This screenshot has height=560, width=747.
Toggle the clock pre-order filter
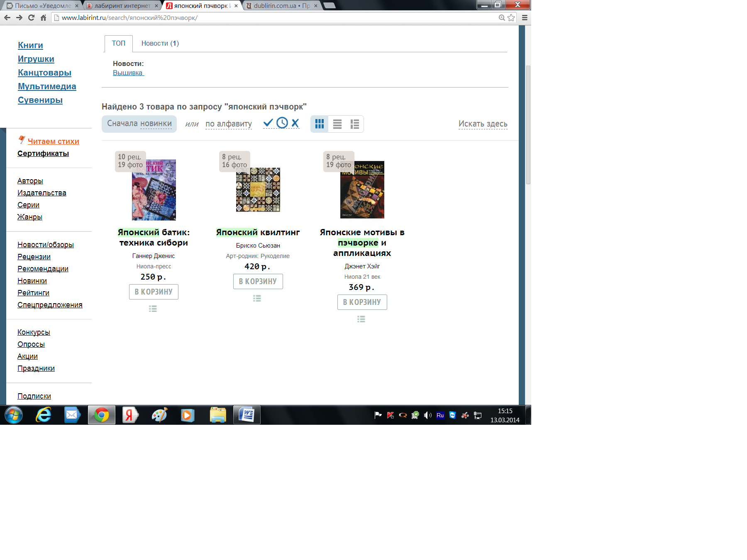click(282, 123)
